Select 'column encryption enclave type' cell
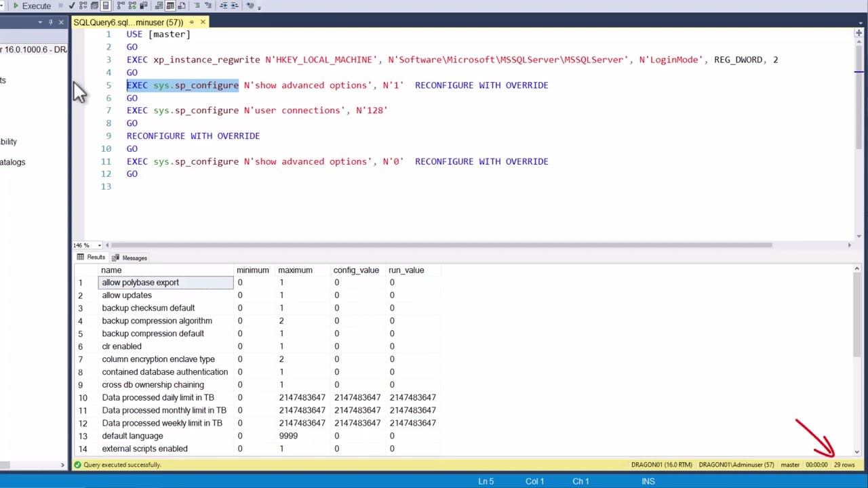 tap(166, 359)
